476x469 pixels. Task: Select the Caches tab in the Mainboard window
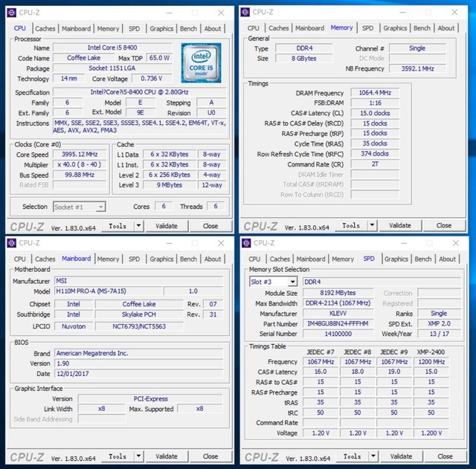pos(45,259)
